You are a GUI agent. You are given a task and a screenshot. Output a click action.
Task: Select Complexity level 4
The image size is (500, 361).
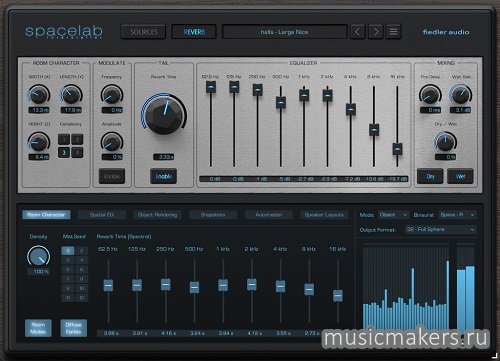tap(77, 152)
